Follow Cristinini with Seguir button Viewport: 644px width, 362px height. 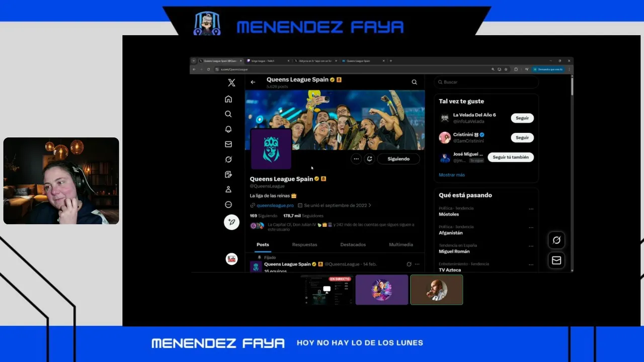pyautogui.click(x=522, y=138)
